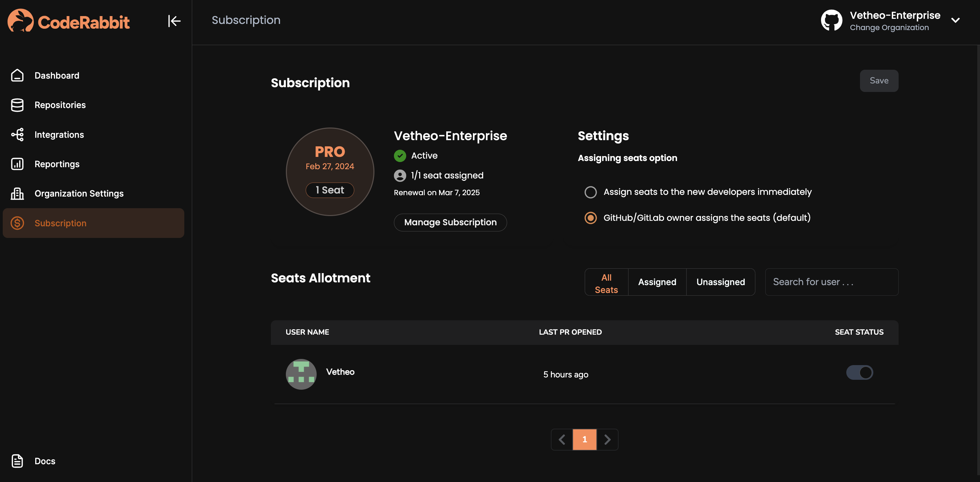Open Repositories via the database icon

(x=17, y=105)
